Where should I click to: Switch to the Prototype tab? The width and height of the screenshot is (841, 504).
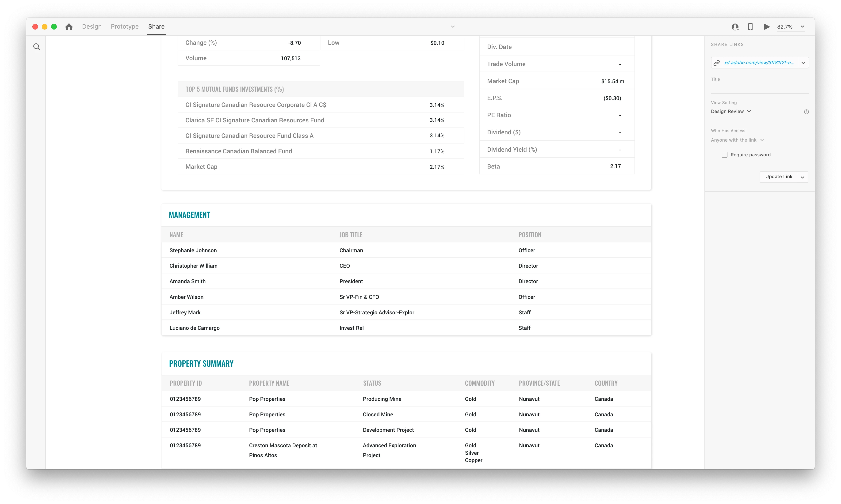click(x=125, y=26)
